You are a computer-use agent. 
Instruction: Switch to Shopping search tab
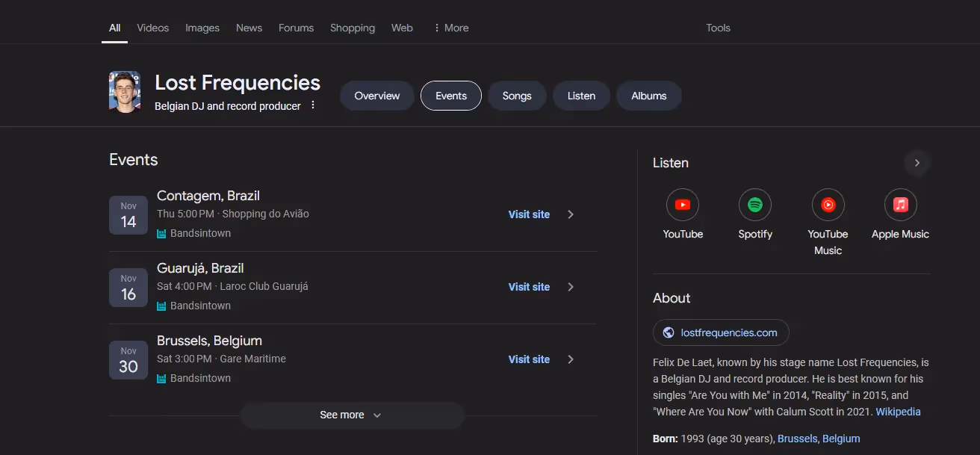click(x=353, y=28)
